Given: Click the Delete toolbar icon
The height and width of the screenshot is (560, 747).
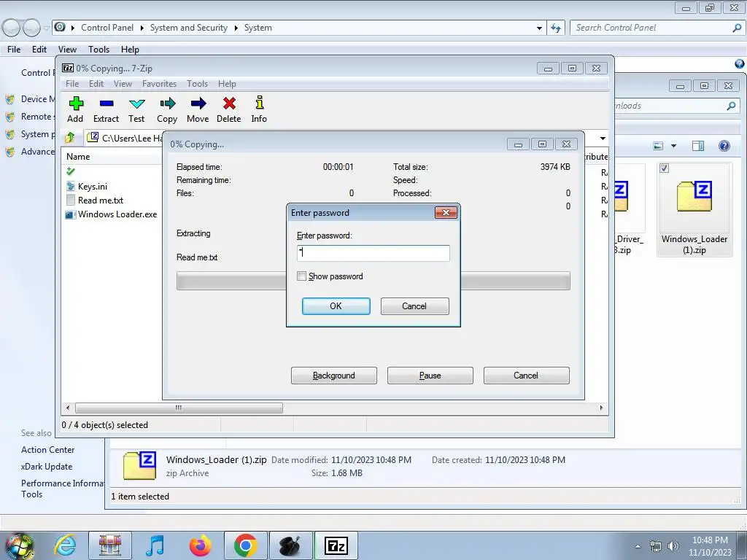Looking at the screenshot, I should [x=228, y=109].
